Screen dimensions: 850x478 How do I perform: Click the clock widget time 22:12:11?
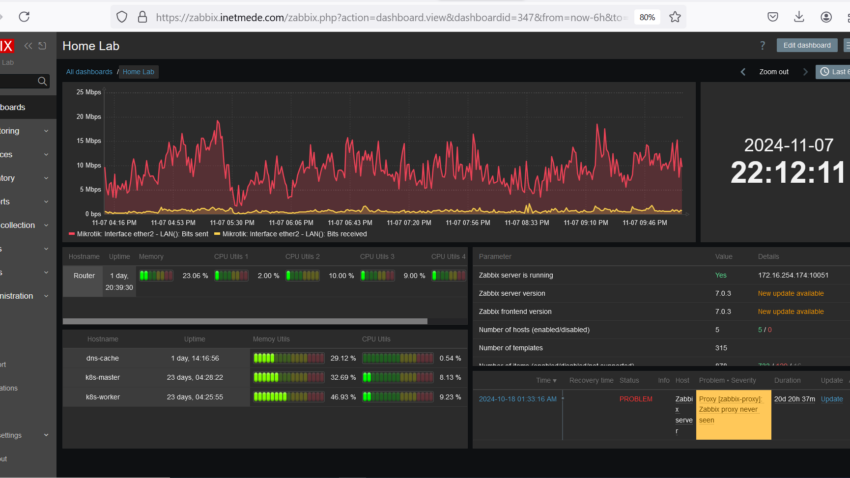pyautogui.click(x=788, y=173)
